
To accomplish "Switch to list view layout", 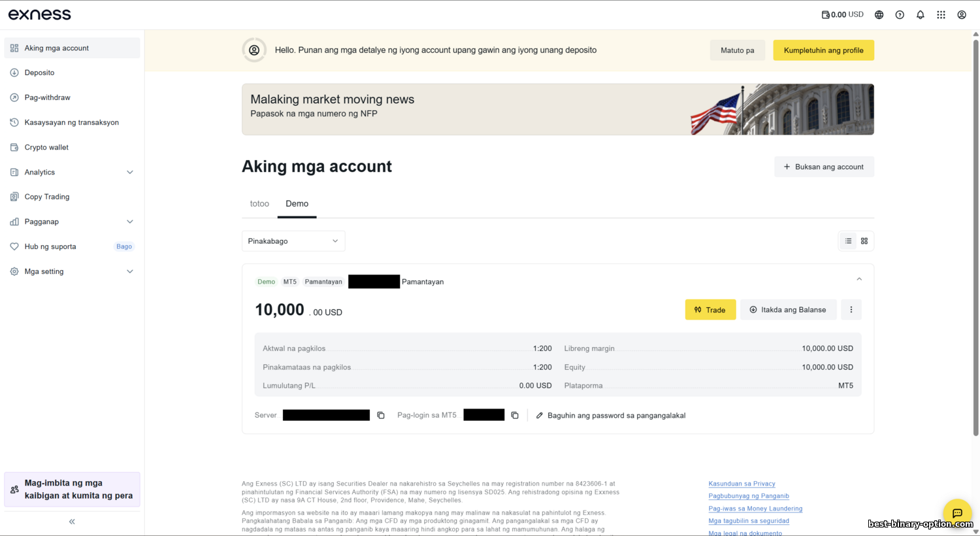I will [x=848, y=241].
